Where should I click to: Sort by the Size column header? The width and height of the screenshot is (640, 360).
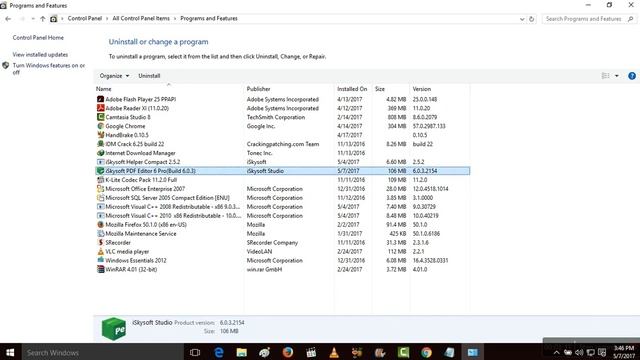tap(390, 89)
